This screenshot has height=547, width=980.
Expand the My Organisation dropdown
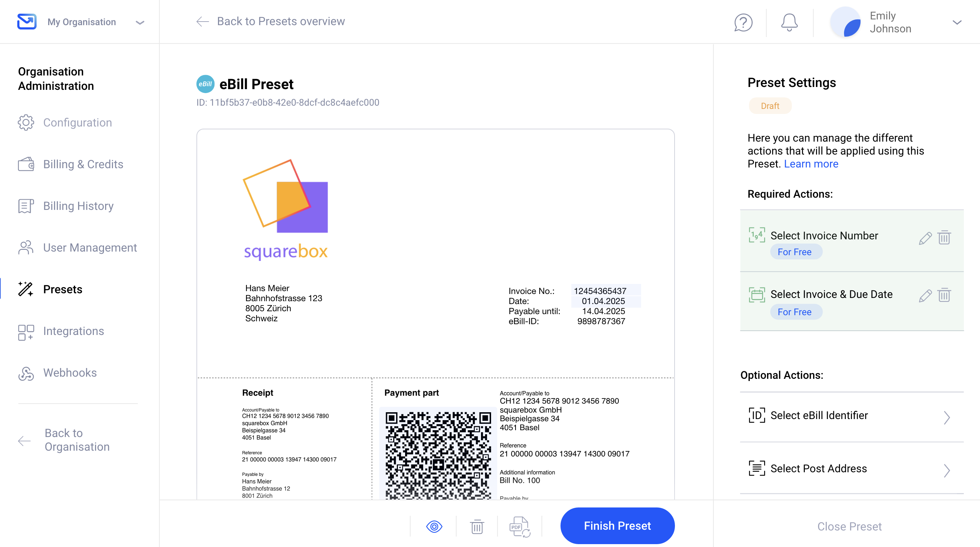(x=140, y=22)
